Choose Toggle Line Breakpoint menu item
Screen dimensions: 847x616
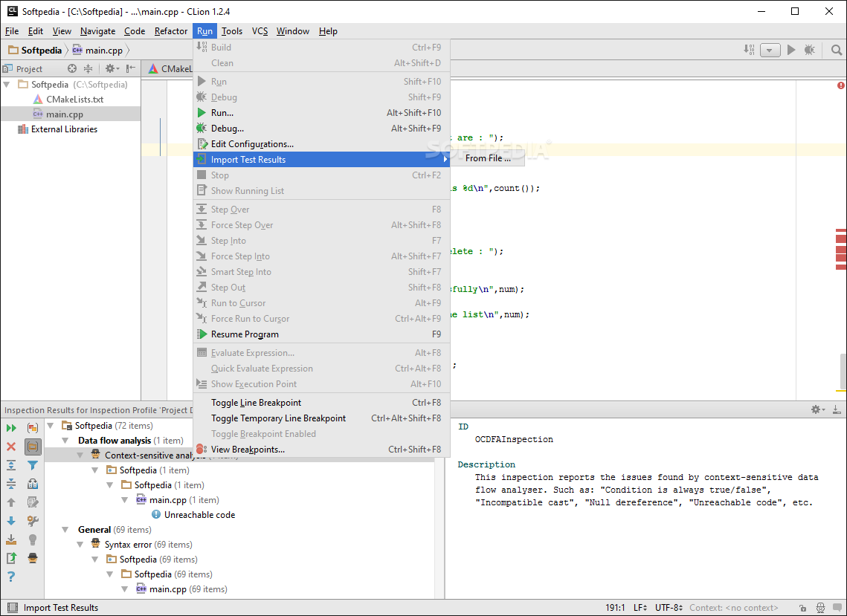coord(322,403)
